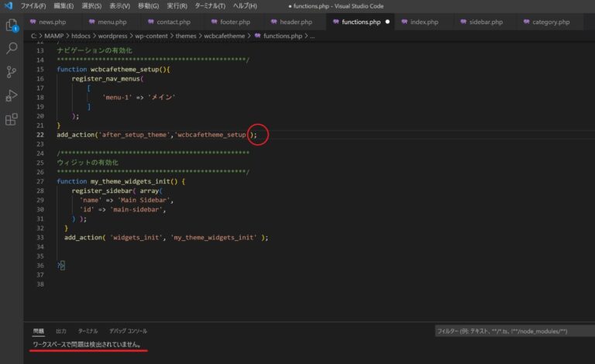Click the PHP icon on news.php tab
The height and width of the screenshot is (364, 595).
click(33, 22)
